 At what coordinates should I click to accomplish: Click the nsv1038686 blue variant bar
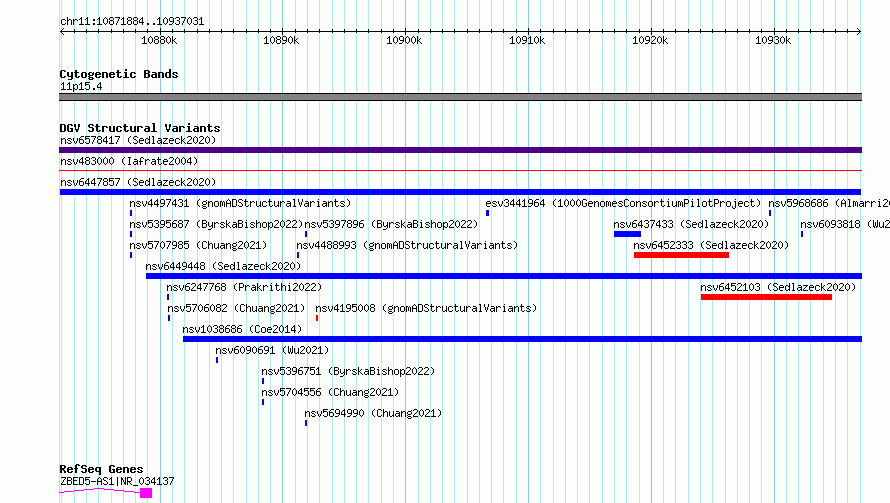pos(522,339)
